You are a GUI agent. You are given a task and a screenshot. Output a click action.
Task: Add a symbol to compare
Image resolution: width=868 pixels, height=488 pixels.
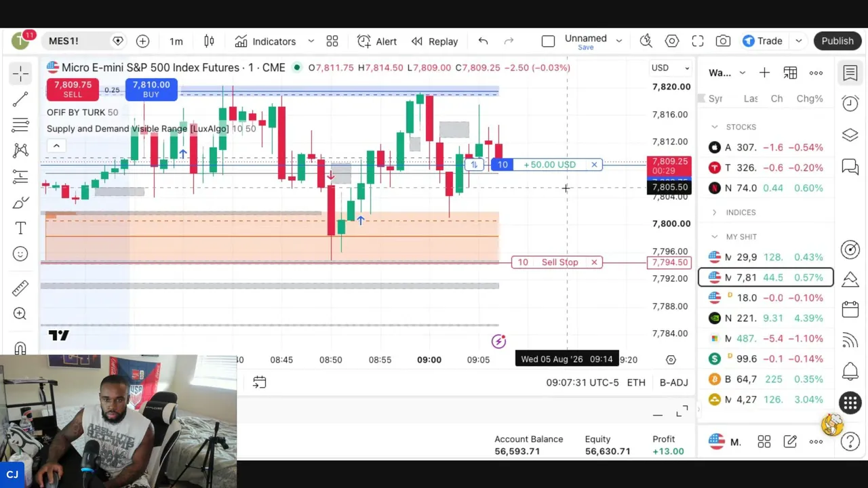142,41
